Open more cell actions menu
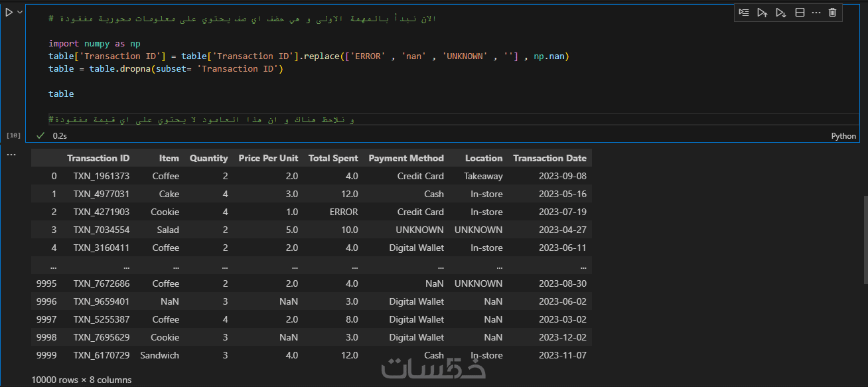The width and height of the screenshot is (868, 387). (816, 13)
